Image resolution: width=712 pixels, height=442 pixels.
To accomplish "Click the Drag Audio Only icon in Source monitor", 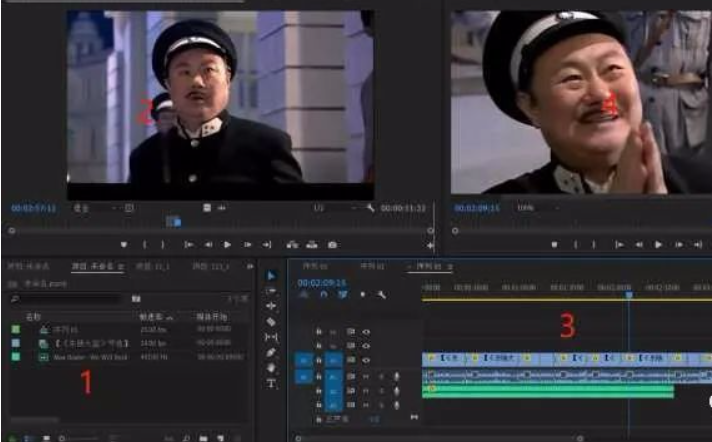I will tap(222, 208).
